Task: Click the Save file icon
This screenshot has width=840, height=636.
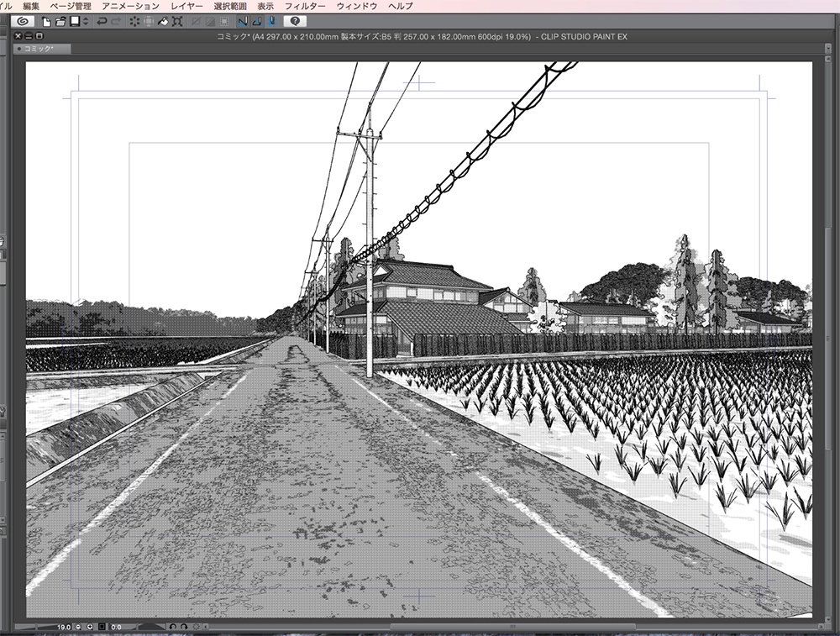Action: pos(74,24)
